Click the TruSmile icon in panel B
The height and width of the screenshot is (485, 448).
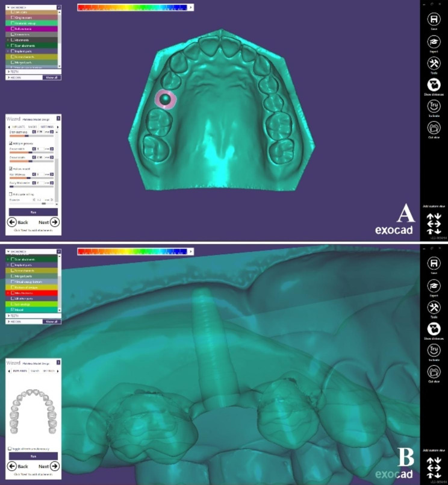point(434,350)
